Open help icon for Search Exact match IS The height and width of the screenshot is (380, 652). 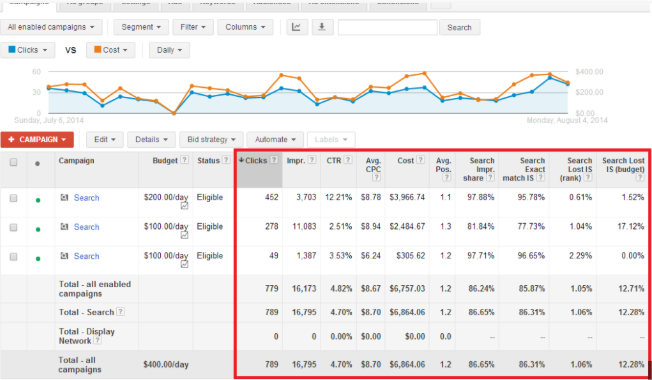click(541, 178)
